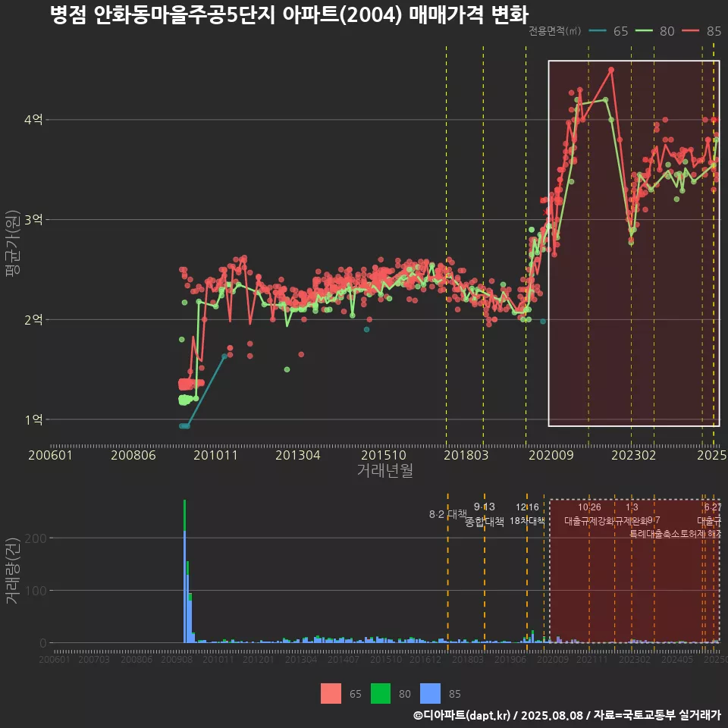Click the 200 label on volume chart
This screenshot has height=728, width=728.
[x=36, y=538]
